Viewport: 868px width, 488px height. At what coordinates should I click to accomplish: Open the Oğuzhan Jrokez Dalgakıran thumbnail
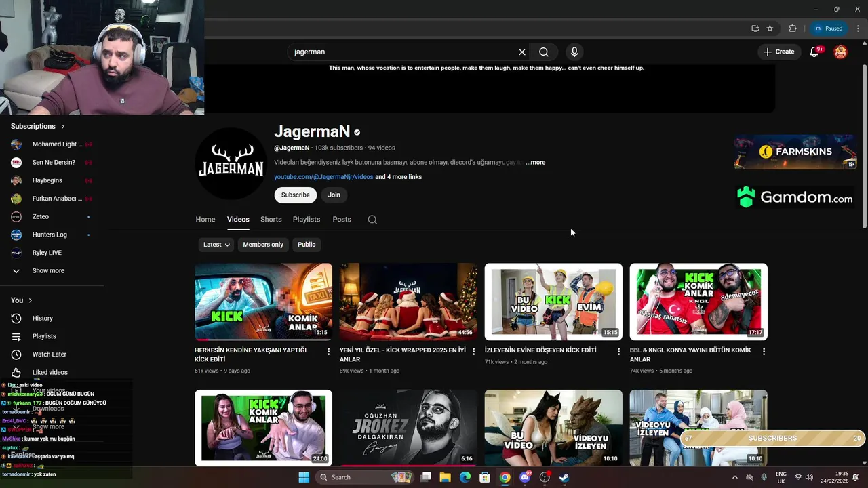(408, 428)
